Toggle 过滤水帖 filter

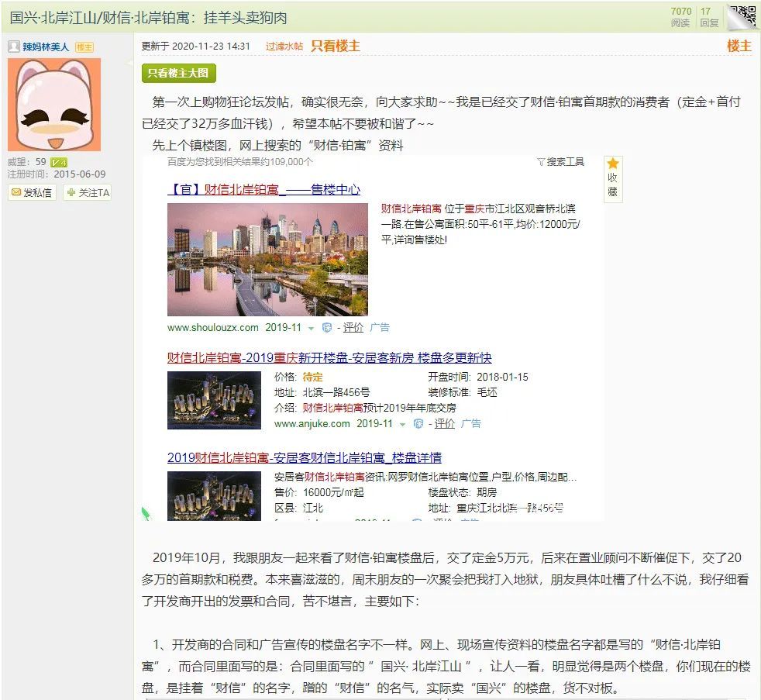pyautogui.click(x=284, y=46)
